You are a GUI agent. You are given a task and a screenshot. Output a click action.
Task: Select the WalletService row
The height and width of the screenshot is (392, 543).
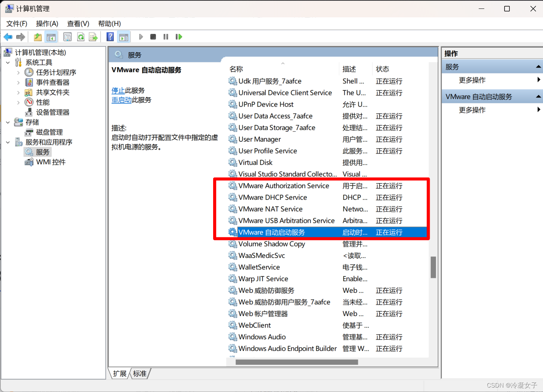tap(327, 267)
